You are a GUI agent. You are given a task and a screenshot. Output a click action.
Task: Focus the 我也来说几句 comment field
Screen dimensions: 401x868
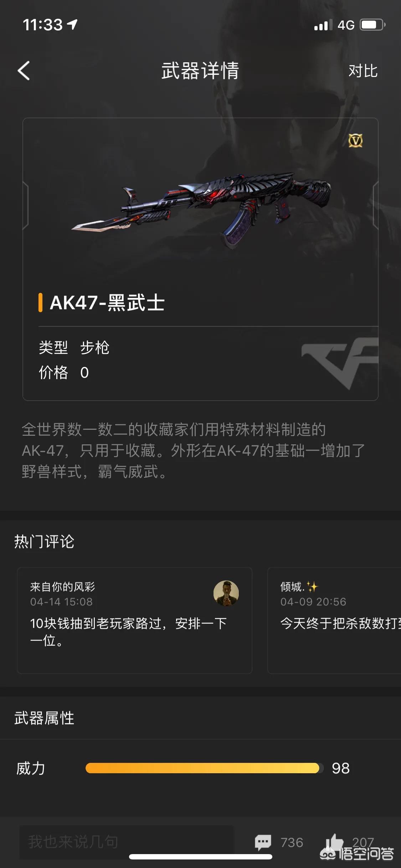[x=127, y=842]
